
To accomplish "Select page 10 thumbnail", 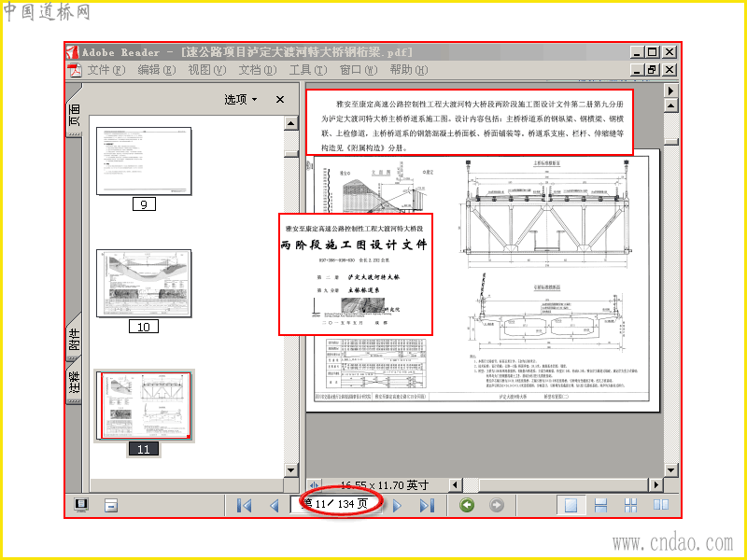I will 144,284.
